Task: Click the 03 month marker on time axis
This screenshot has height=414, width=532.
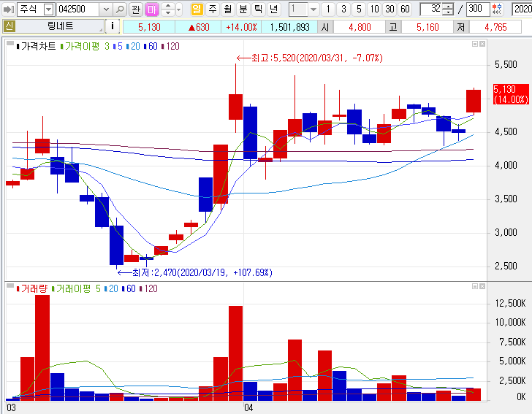Action: 11,407
